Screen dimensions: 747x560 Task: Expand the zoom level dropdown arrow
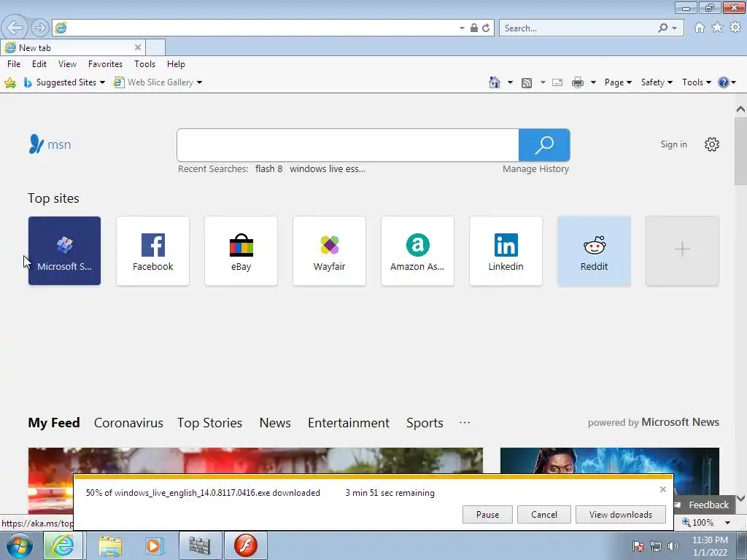727,522
